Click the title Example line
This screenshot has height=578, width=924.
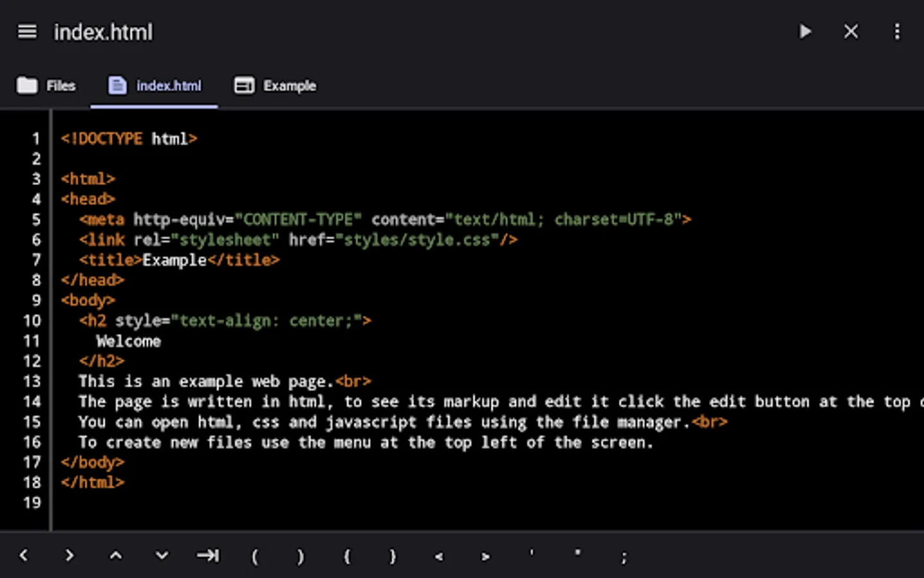point(180,260)
